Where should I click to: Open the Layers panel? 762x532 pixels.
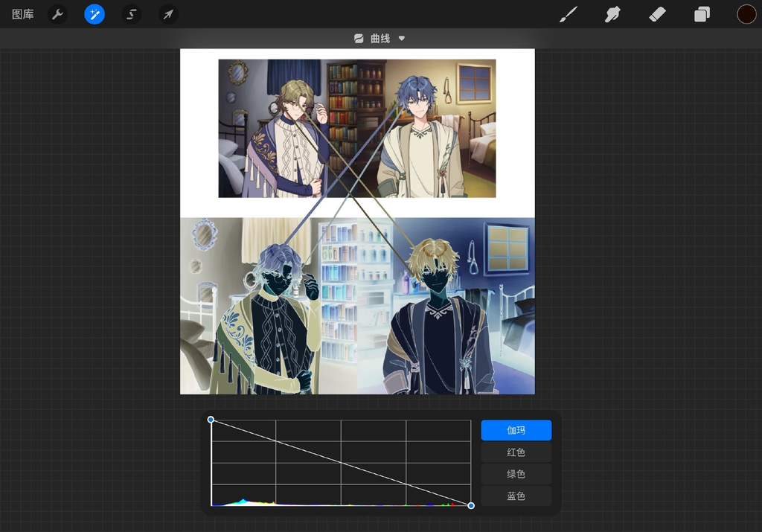702,14
